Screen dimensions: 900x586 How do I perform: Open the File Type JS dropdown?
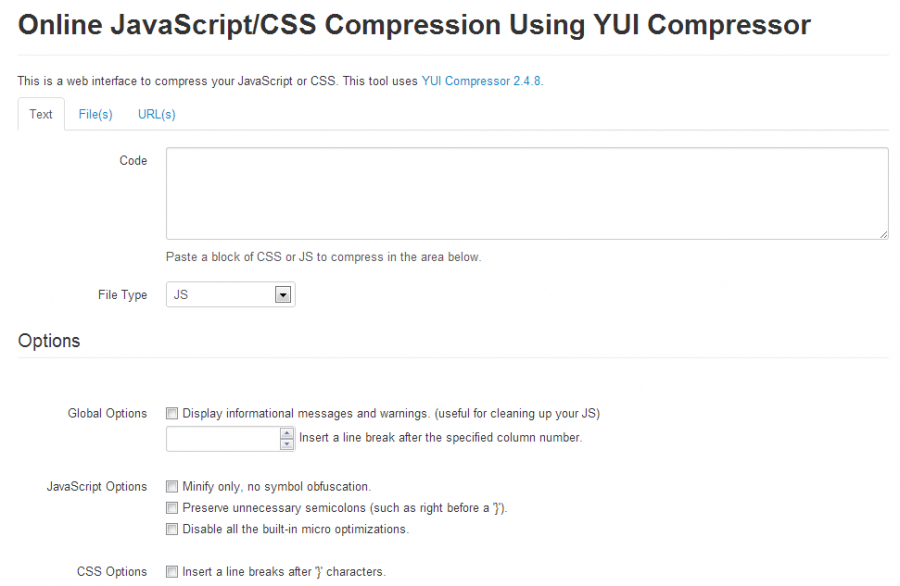point(231,294)
